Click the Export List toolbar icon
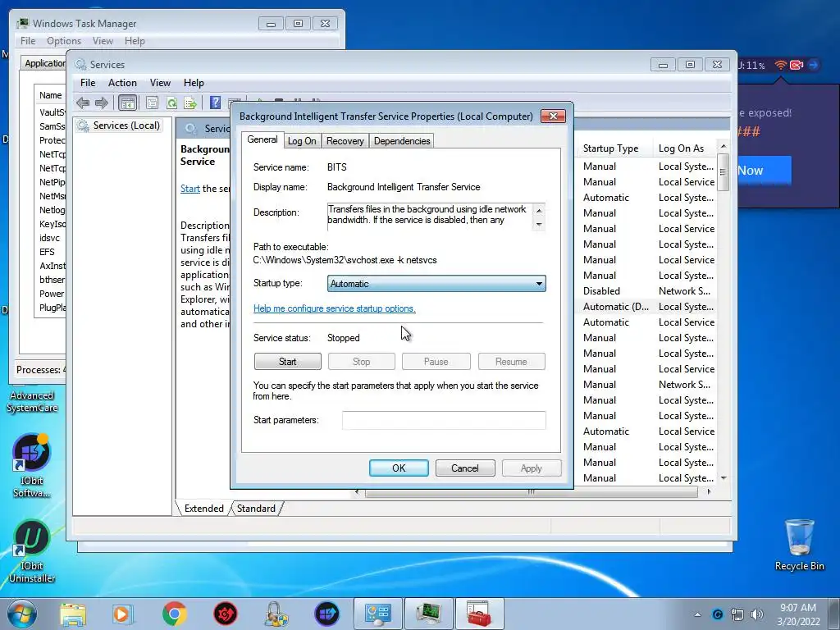This screenshot has width=840, height=630. (190, 103)
